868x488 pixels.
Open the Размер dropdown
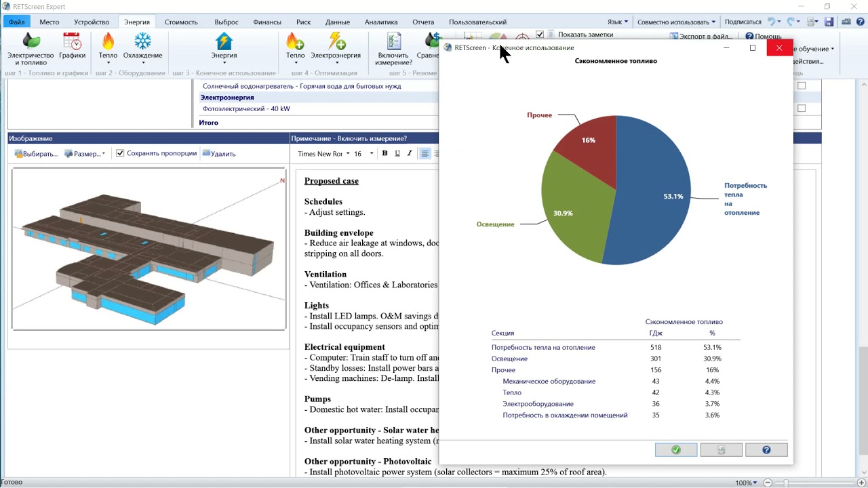[85, 154]
